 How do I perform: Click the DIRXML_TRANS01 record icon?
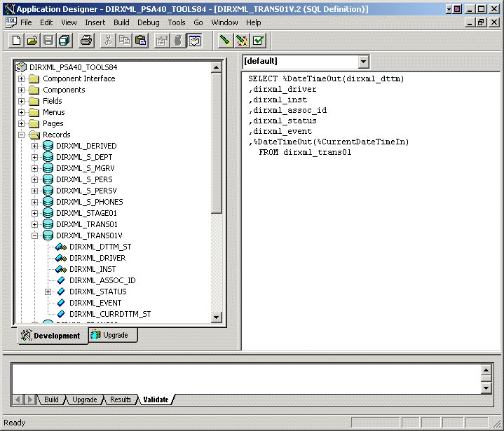[48, 224]
